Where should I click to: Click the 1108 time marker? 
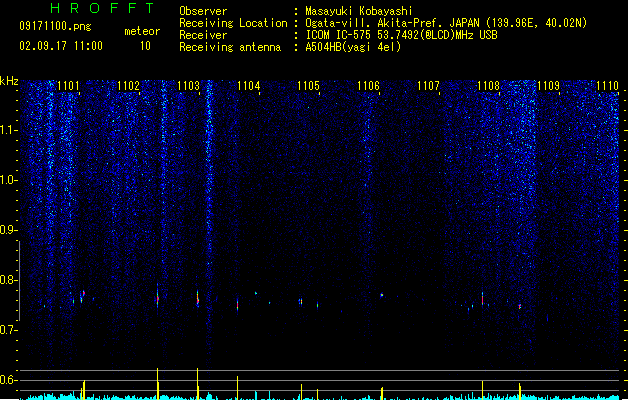pos(489,86)
